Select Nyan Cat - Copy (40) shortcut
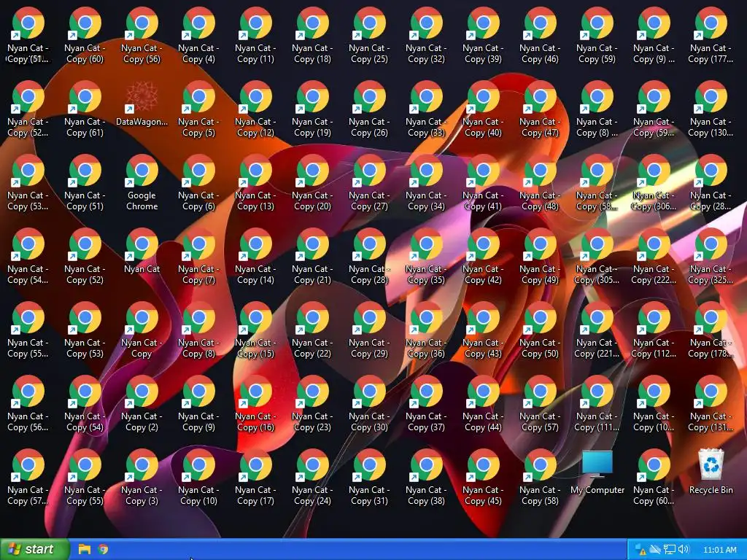The image size is (747, 560). 483,109
